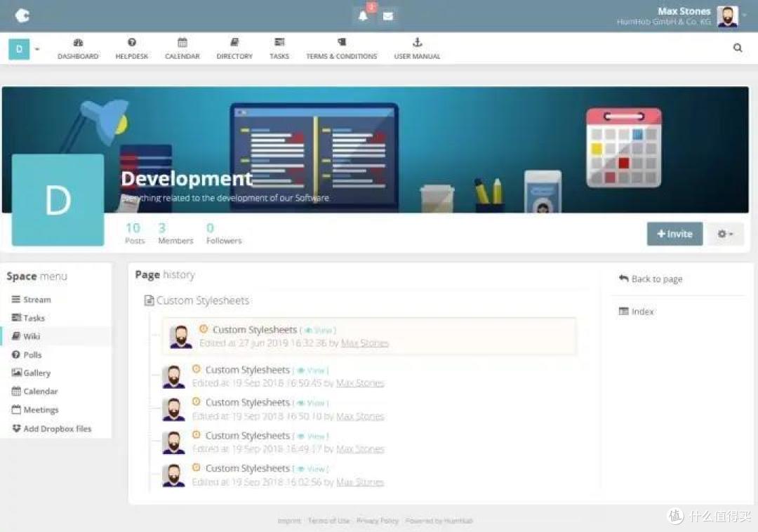The width and height of the screenshot is (758, 532).
Task: Click Max Stones profile avatar in header
Action: pos(727,16)
